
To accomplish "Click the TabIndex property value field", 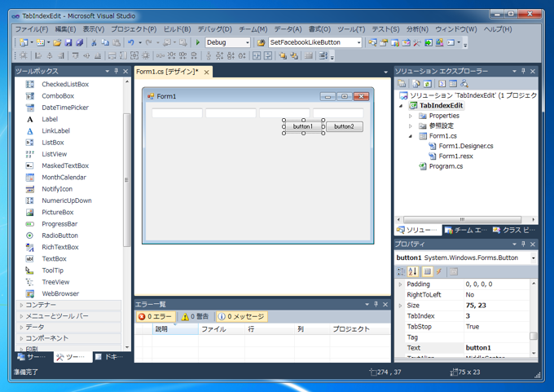I will click(497, 315).
